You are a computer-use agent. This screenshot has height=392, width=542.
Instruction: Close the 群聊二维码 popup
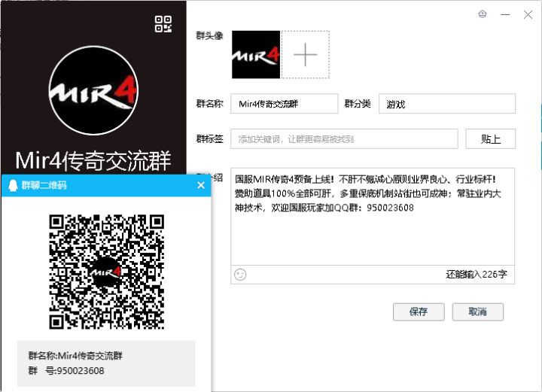pyautogui.click(x=201, y=185)
